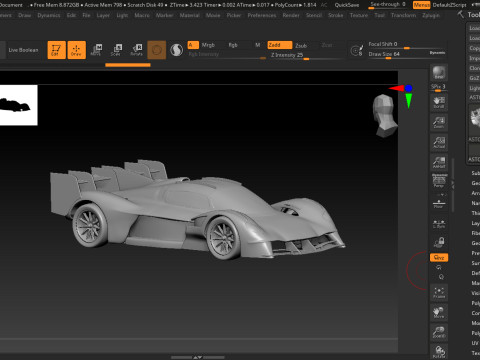Set view to Actual size
This screenshot has width=480, height=360.
coord(439,142)
